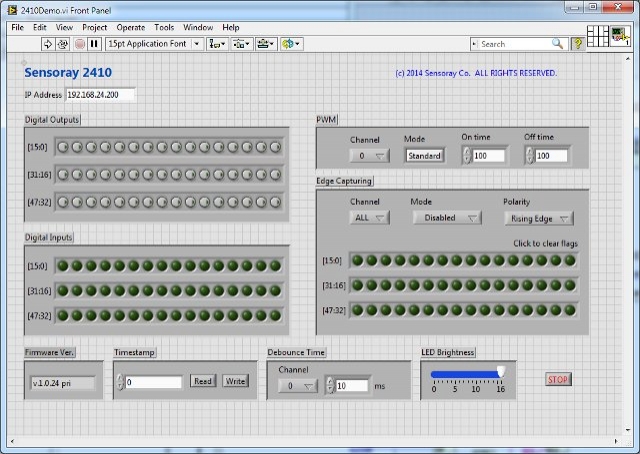Click the Off time stepper arrows
Screen dimensions: 640x454
pos(530,156)
